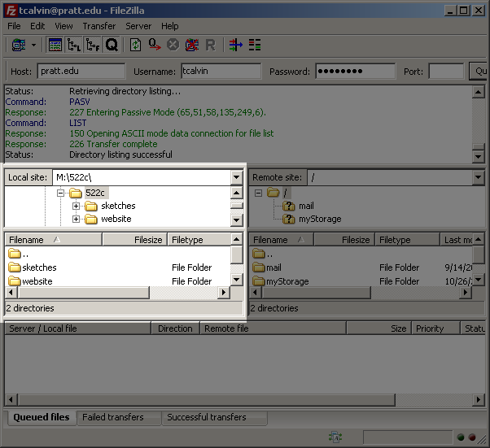Click reconnect R icon
The image size is (490, 448).
point(210,46)
